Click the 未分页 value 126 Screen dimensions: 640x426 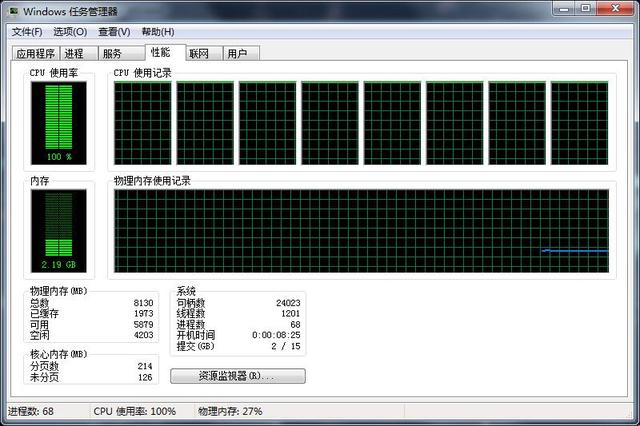pos(145,377)
